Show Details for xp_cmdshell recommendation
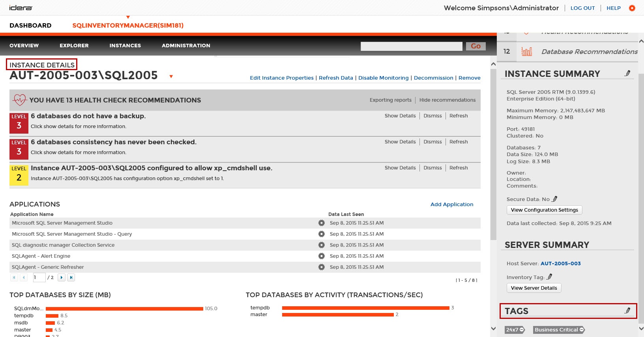 click(x=400, y=168)
